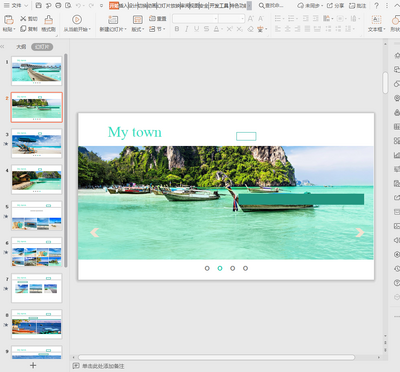This screenshot has height=372, width=400.
Task: Click the redo arrow icon
Action: (91, 5)
